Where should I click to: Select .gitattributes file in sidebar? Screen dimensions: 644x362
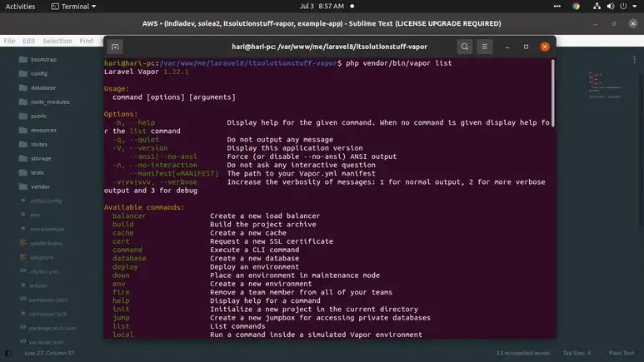47,243
